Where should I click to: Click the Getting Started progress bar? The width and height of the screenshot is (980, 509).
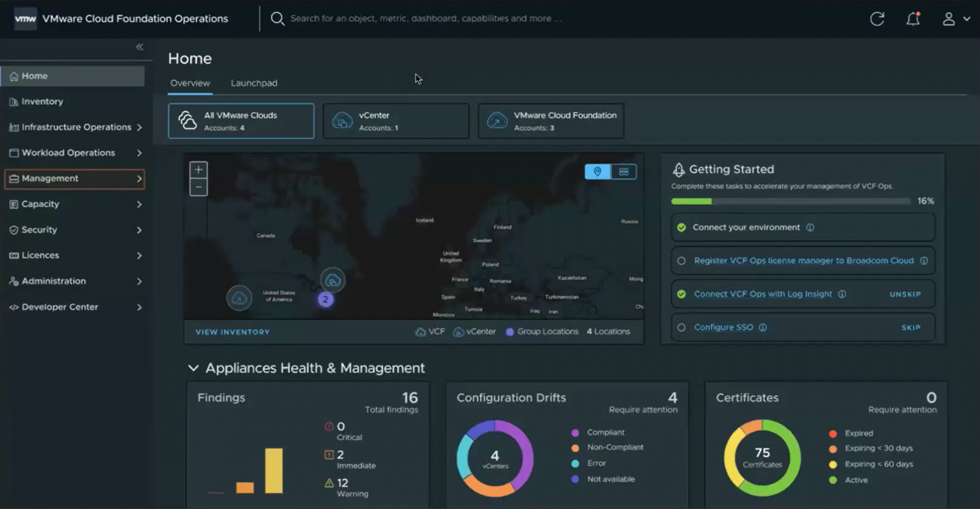tap(791, 201)
